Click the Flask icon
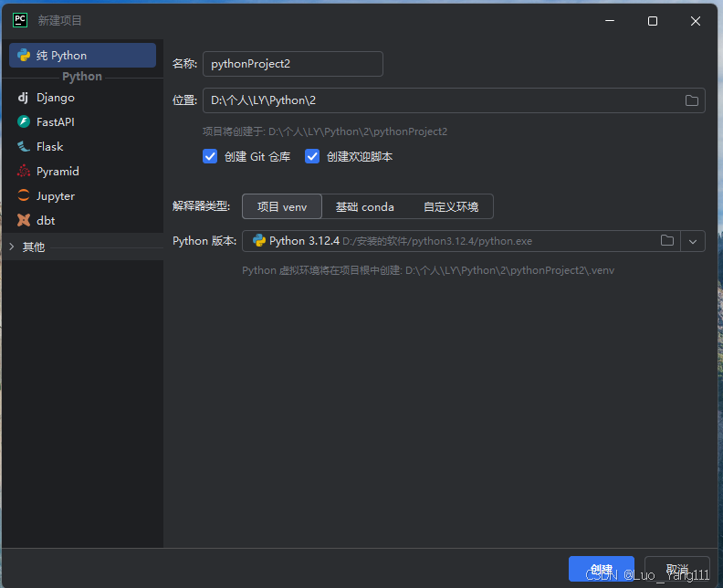The image size is (723, 588). tap(24, 147)
